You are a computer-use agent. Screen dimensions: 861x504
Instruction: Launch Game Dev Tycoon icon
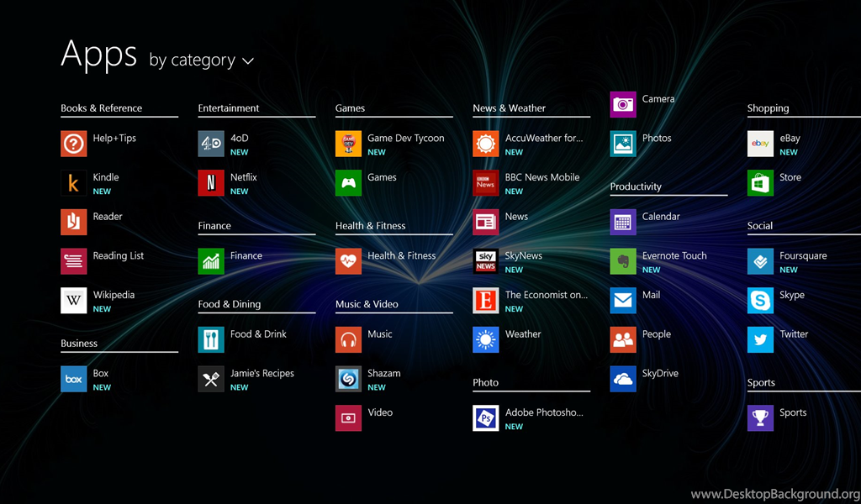point(348,144)
